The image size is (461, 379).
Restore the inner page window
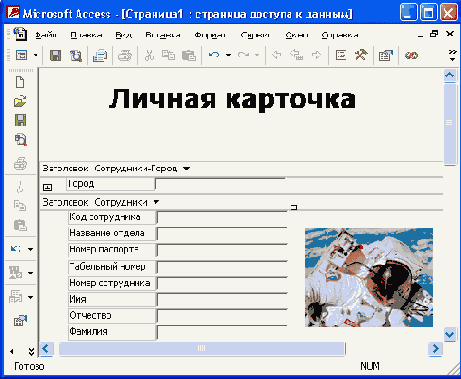(x=434, y=34)
